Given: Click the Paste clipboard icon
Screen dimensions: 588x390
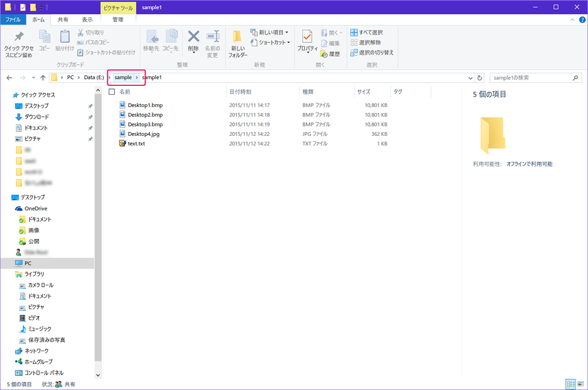Looking at the screenshot, I should coord(65,36).
